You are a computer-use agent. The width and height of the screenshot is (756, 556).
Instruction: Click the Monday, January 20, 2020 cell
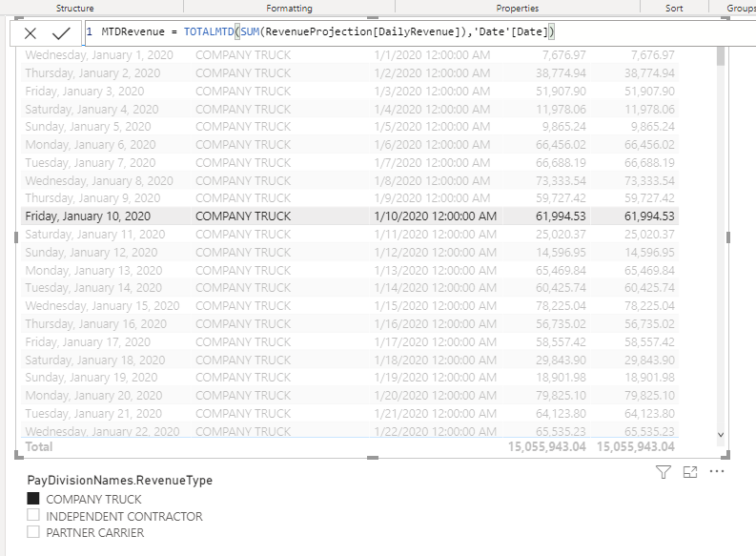(93, 396)
